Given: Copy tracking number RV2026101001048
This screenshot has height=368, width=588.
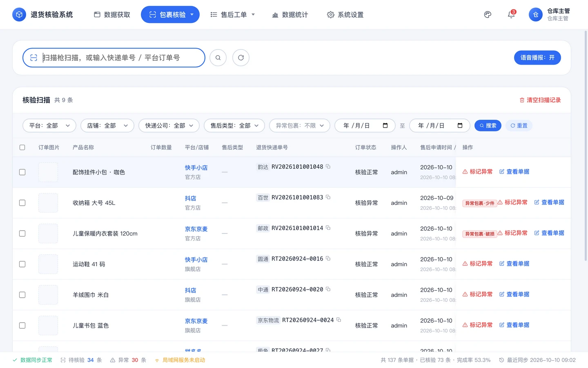Looking at the screenshot, I should click(x=328, y=166).
